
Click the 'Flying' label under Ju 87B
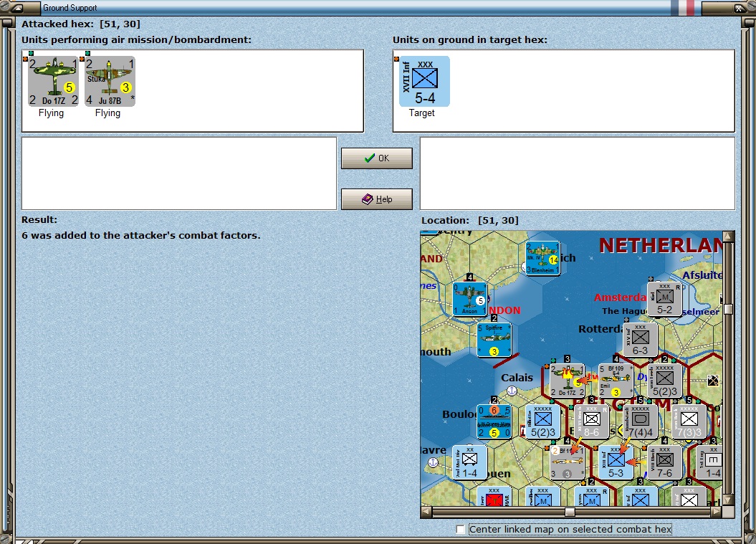pyautogui.click(x=108, y=113)
